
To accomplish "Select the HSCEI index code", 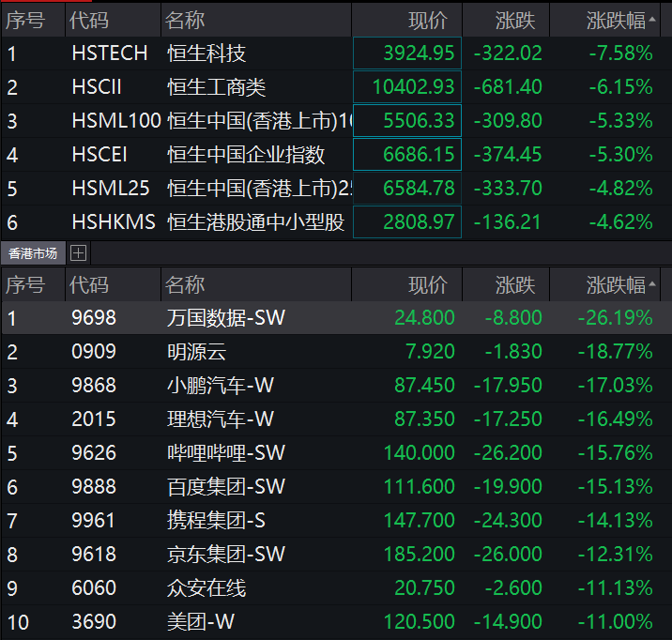I will point(99,155).
